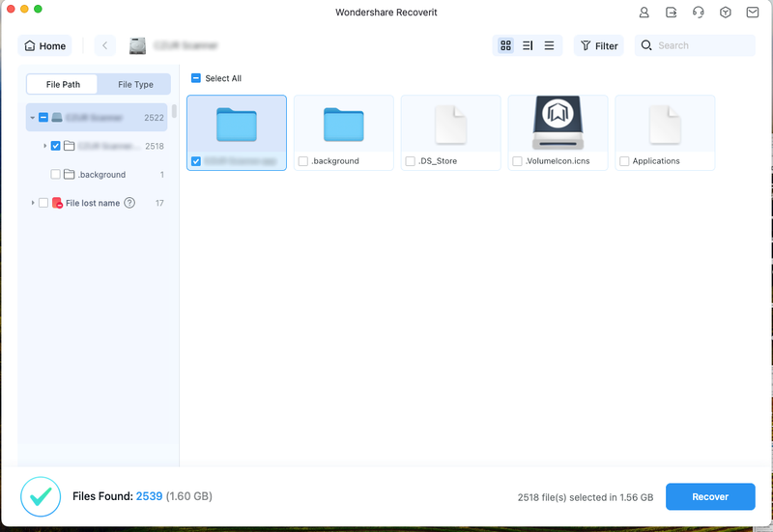Click the back arrow navigation button
This screenshot has width=773, height=532.
click(x=104, y=45)
